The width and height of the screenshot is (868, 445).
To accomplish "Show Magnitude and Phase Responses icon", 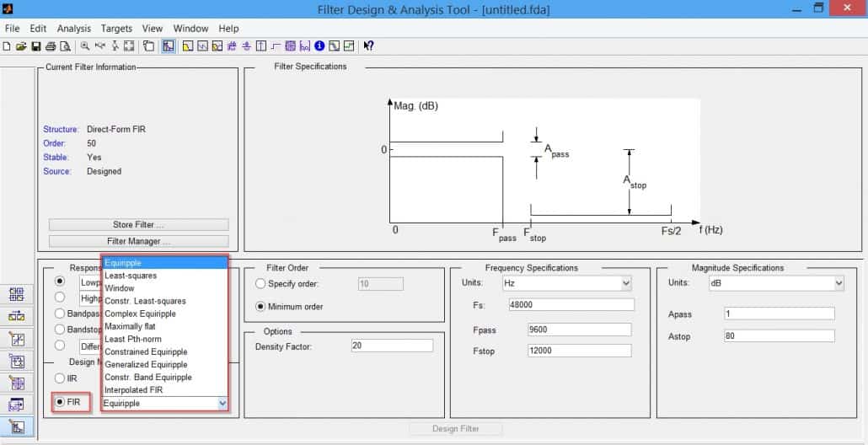I will pyautogui.click(x=217, y=46).
